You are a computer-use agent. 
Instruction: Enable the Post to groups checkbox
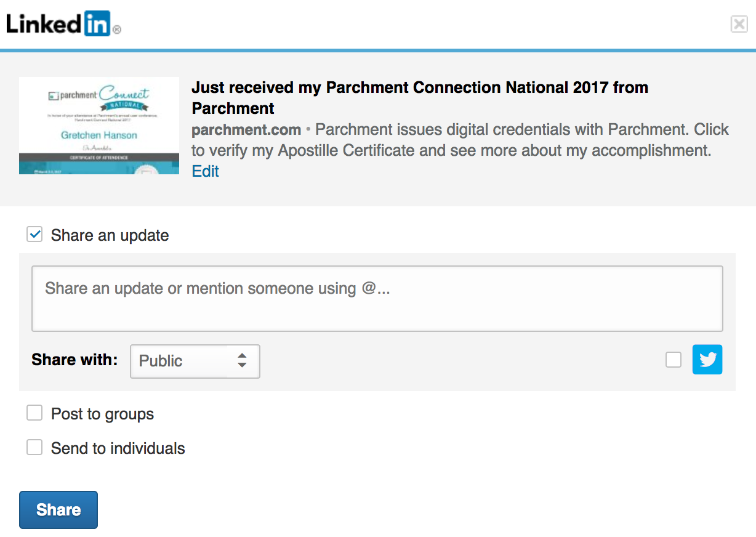pyautogui.click(x=34, y=413)
